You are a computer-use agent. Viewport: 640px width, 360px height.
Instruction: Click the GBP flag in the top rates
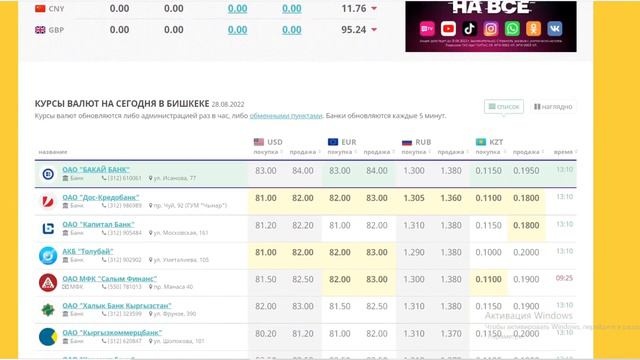(x=40, y=30)
